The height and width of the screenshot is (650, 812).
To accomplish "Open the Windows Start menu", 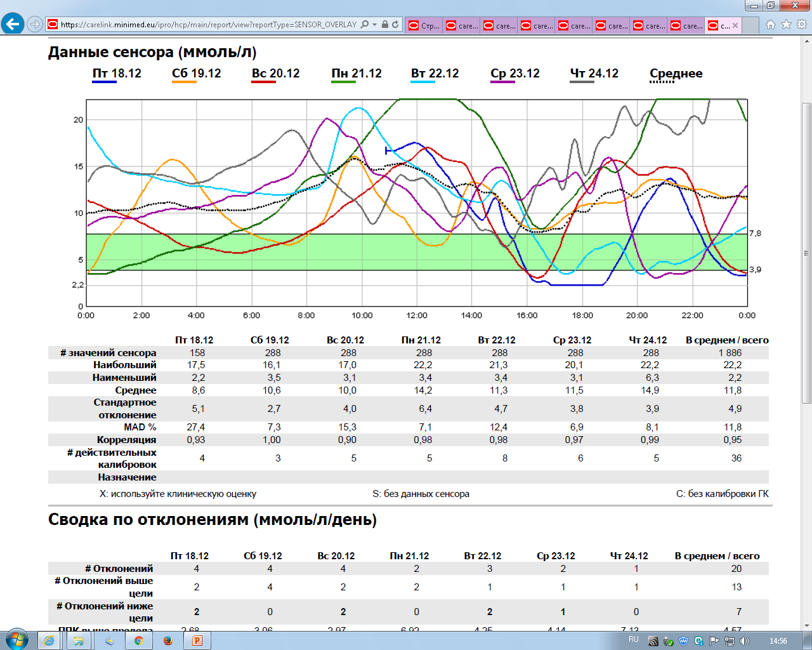I will [x=17, y=640].
